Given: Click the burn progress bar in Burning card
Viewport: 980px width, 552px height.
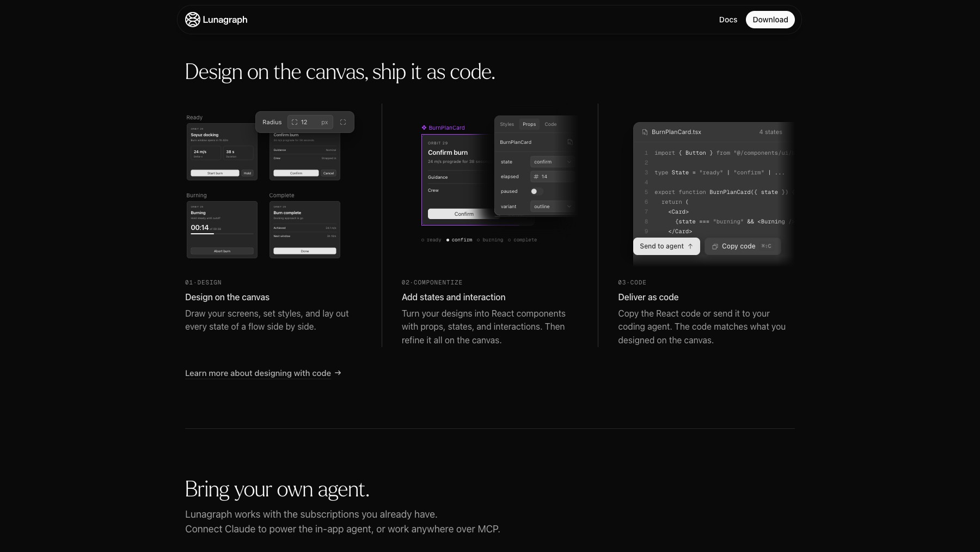Looking at the screenshot, I should (222, 234).
